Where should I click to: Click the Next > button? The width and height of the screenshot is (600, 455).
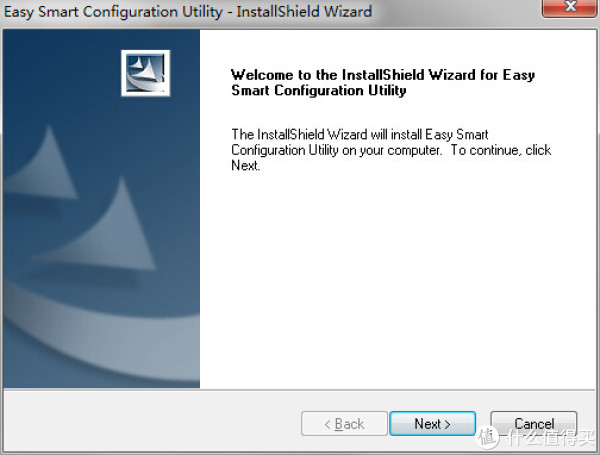point(432,424)
